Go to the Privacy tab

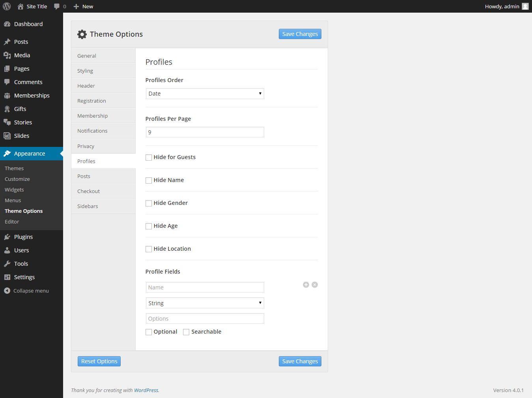tap(103, 146)
